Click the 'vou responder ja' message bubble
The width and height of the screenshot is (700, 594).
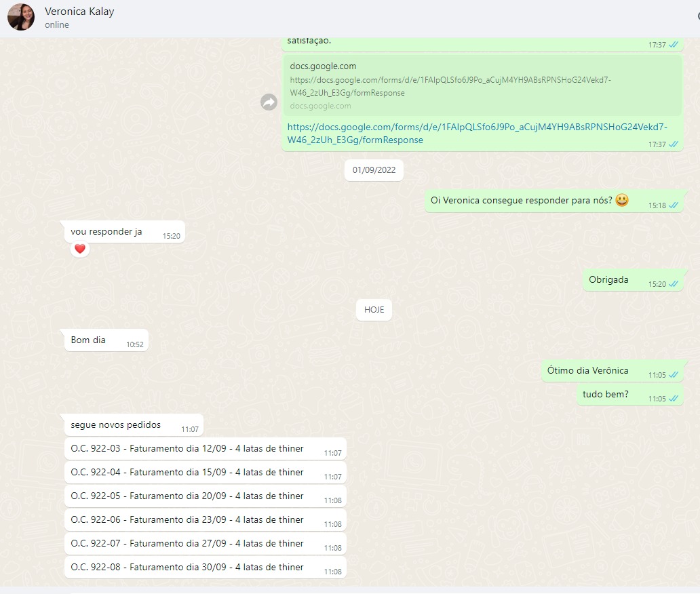click(x=106, y=232)
